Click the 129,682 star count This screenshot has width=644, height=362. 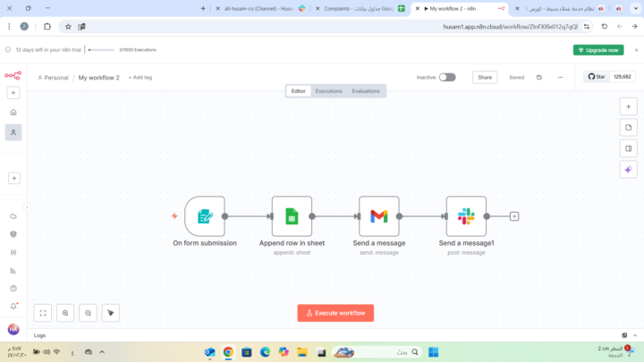click(x=623, y=77)
